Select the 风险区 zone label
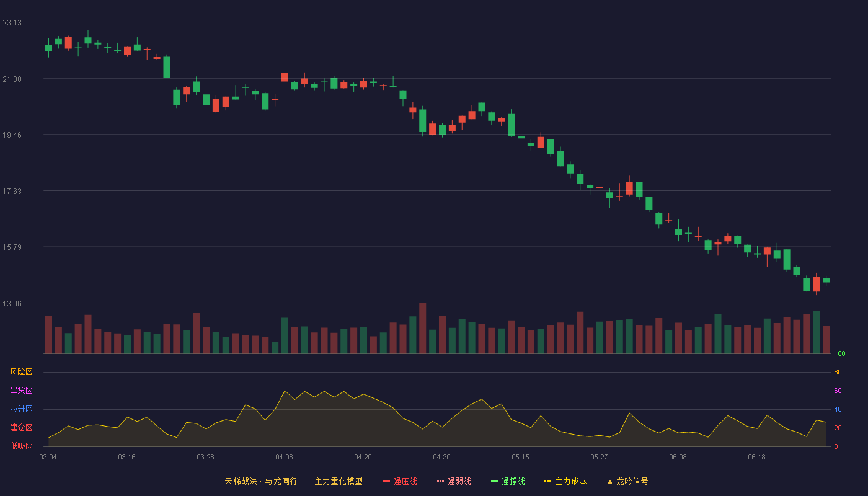The width and height of the screenshot is (868, 496). tap(21, 372)
